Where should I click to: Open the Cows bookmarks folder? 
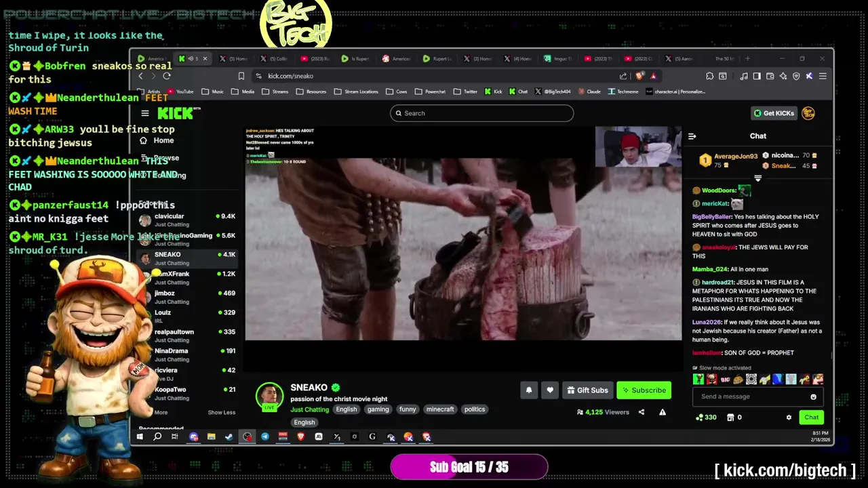tap(397, 91)
